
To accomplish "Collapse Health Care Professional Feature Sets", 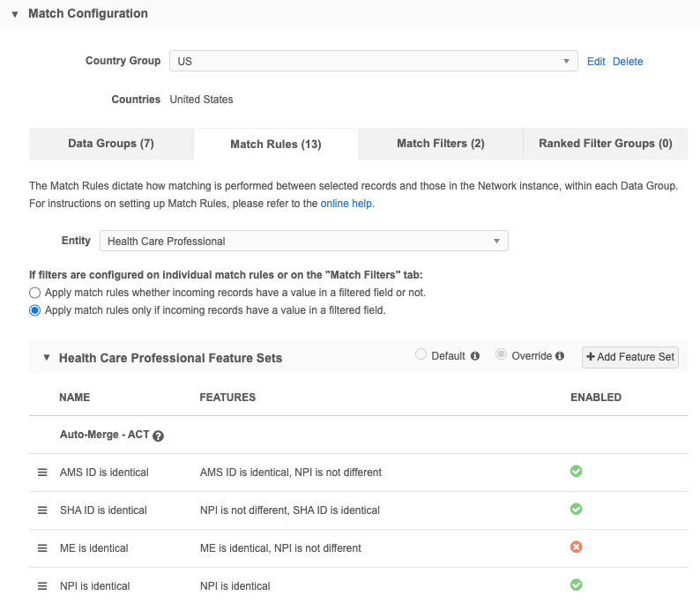I will tap(46, 358).
